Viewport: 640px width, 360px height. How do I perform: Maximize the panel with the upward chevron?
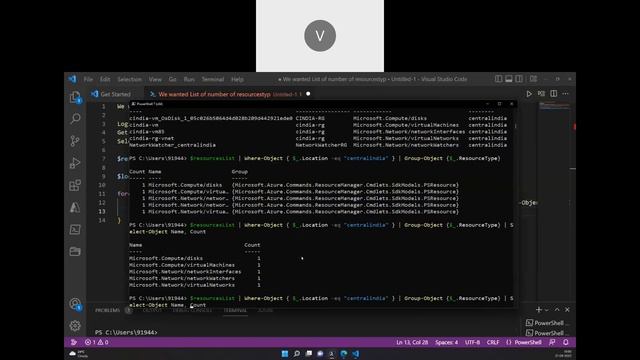point(557,310)
